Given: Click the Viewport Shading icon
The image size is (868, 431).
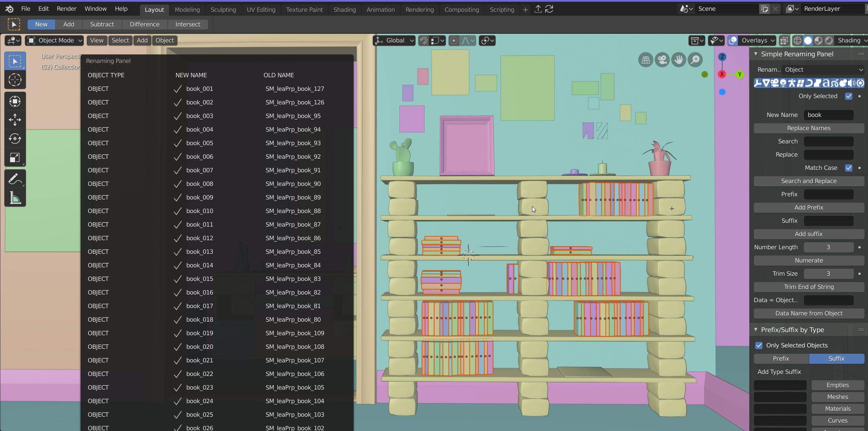Looking at the screenshot, I should click(809, 40).
